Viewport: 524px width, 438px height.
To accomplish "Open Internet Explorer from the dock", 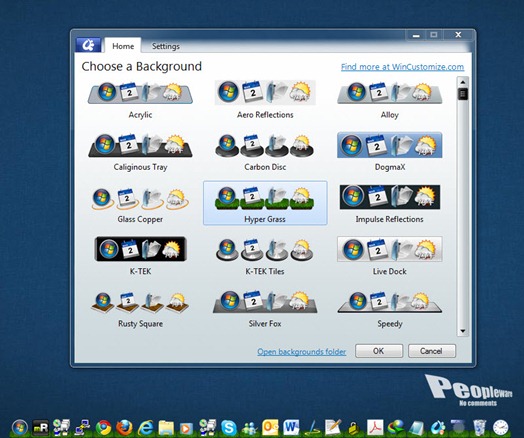I will 146,428.
